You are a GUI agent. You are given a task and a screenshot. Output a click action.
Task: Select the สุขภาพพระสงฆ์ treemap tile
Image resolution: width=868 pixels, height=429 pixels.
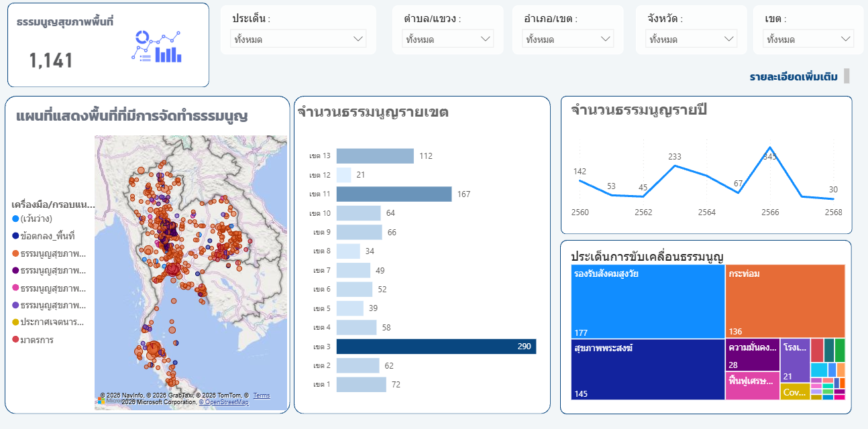pyautogui.click(x=648, y=369)
